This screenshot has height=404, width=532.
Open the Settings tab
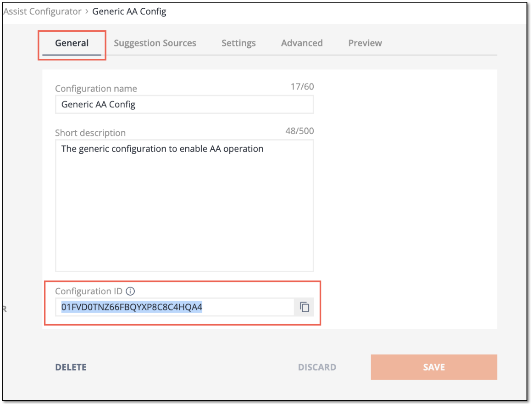[x=238, y=43]
